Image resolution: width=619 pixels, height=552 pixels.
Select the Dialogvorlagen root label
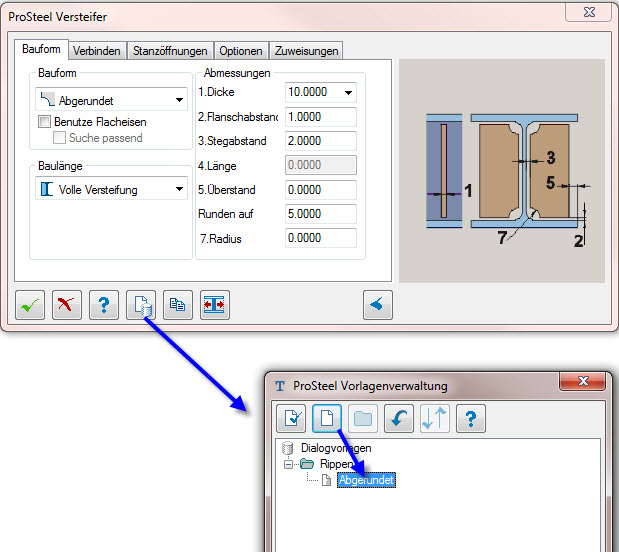tap(336, 448)
